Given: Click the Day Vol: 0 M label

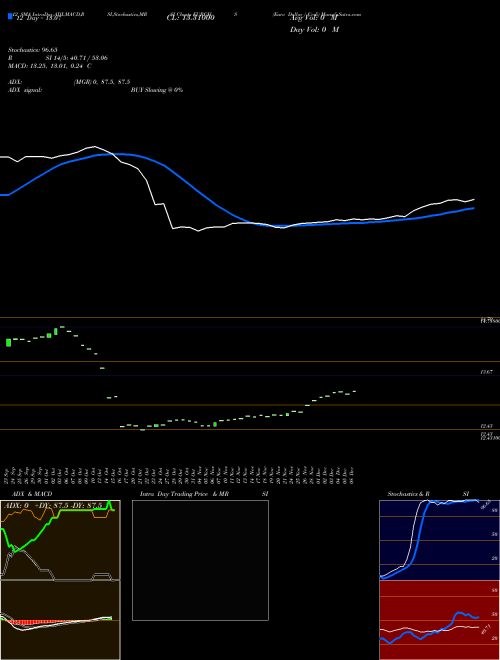Looking at the screenshot, I should [x=314, y=30].
